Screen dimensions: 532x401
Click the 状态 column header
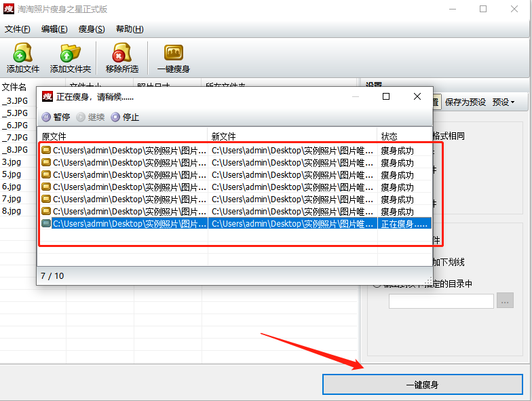tap(404, 136)
